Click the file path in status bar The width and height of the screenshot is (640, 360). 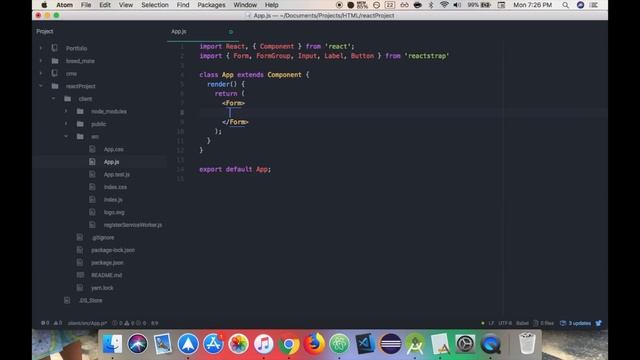click(87, 323)
